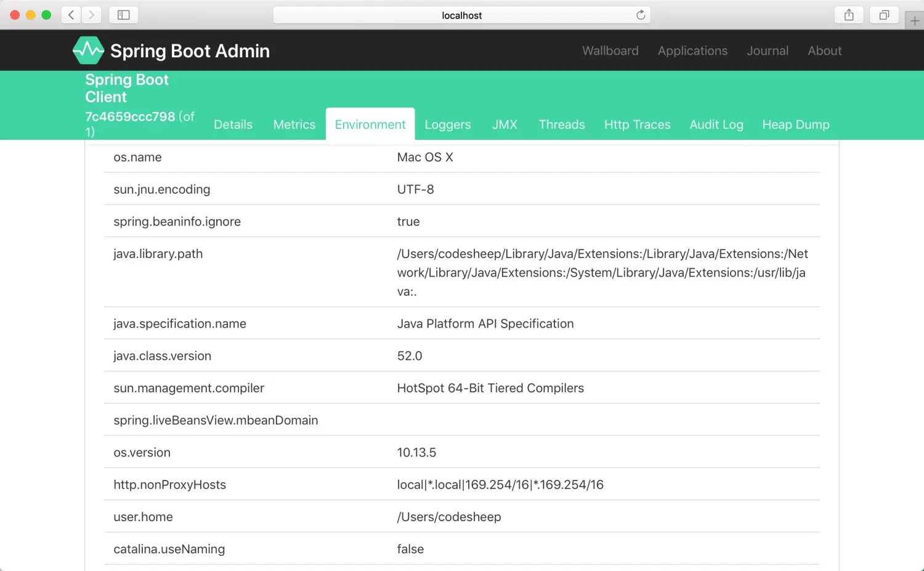
Task: Open a new tab with plus button
Action: [x=915, y=21]
